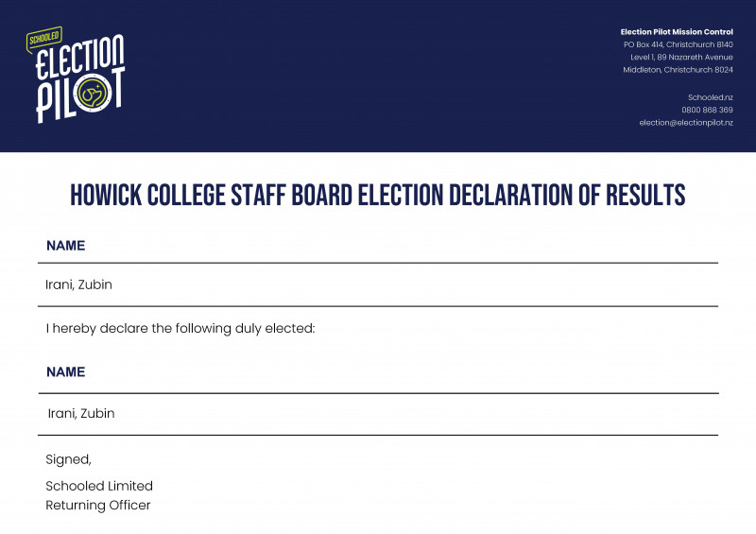This screenshot has height=534, width=756.
Task: Click the second NAME column header
Action: pyautogui.click(x=65, y=372)
